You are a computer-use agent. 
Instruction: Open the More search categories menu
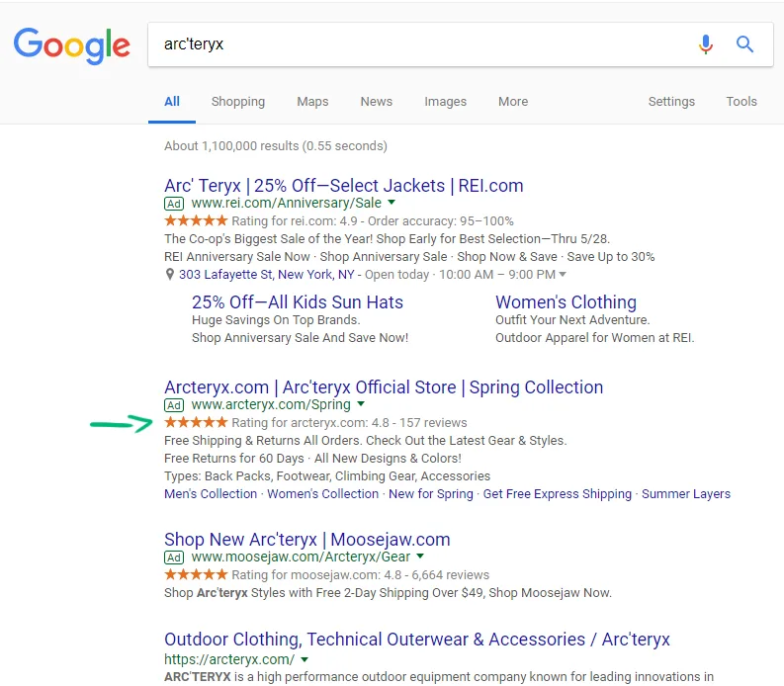[513, 102]
